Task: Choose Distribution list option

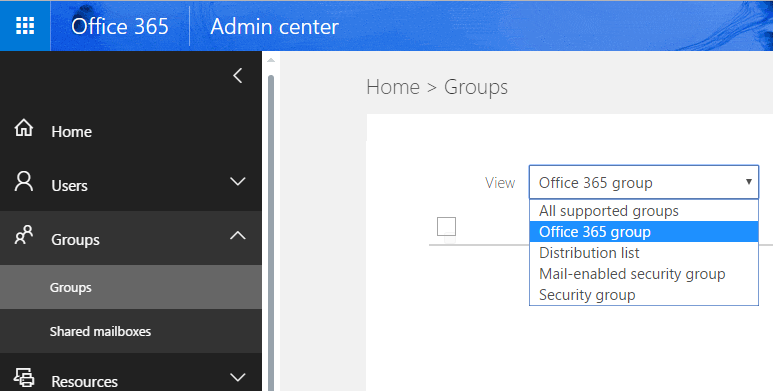Action: 644,253
